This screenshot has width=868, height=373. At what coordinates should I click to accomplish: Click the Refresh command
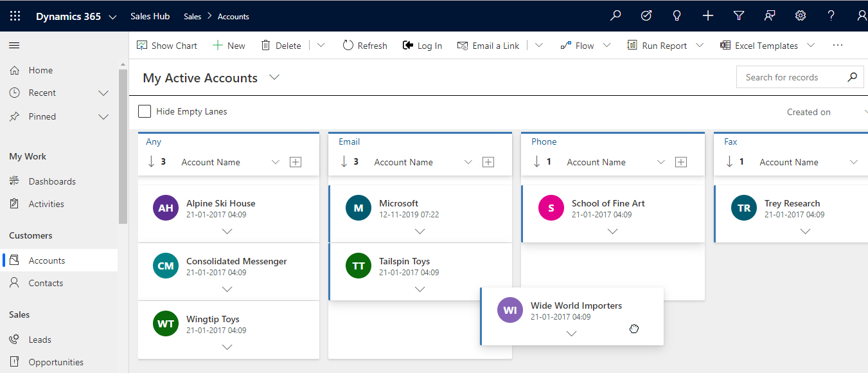365,46
